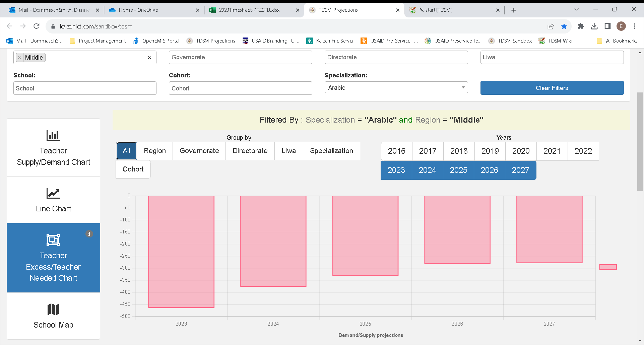The width and height of the screenshot is (644, 345).
Task: Click the scrollbar down arrow
Action: [640, 341]
